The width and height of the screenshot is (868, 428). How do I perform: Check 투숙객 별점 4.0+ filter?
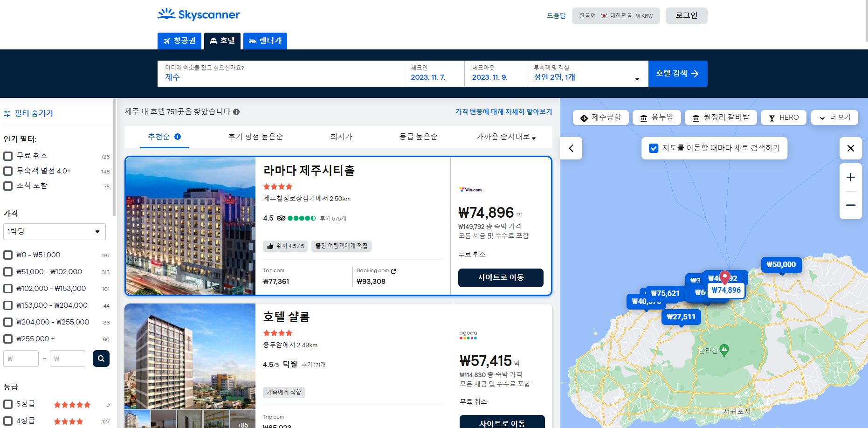[8, 171]
